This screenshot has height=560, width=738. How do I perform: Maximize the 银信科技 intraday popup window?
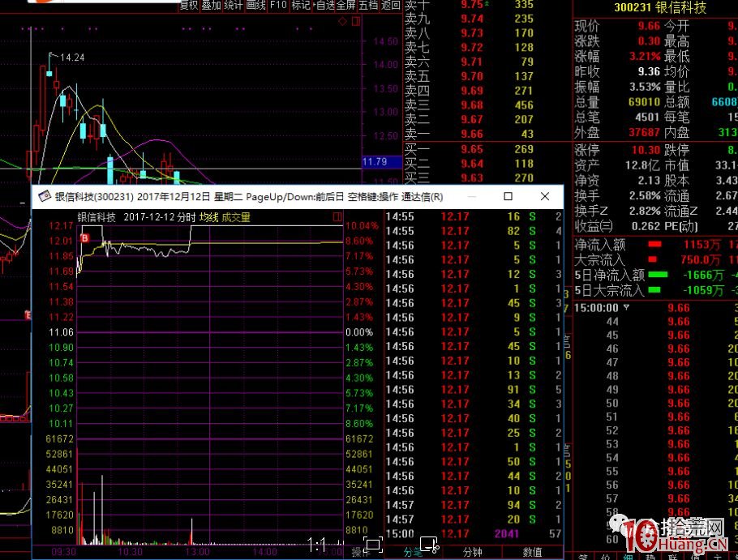click(x=508, y=196)
